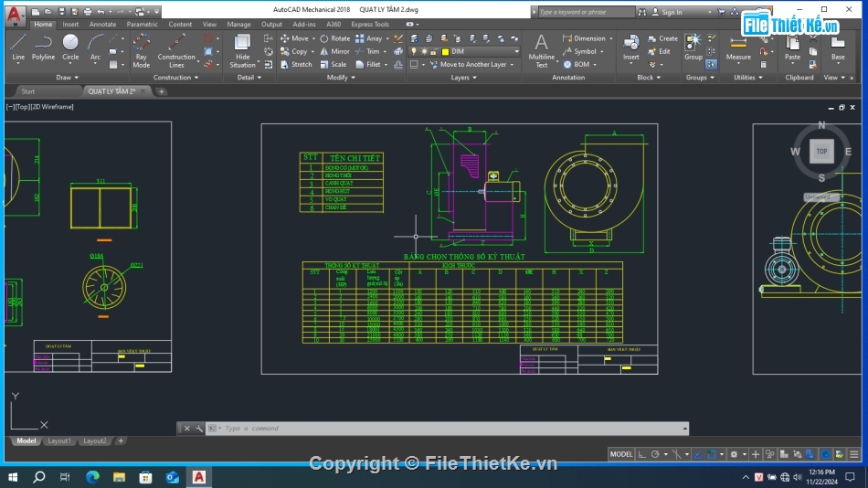Screen dimensions: 868x488
Task: Add a new drawing tab with plus button
Action: [x=161, y=91]
